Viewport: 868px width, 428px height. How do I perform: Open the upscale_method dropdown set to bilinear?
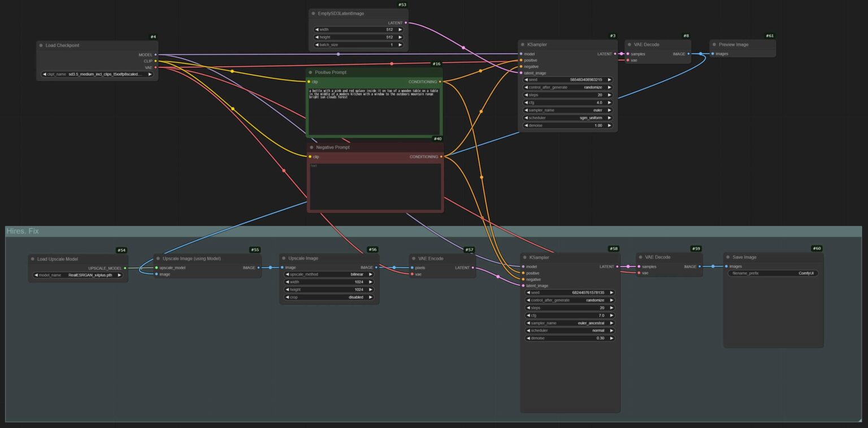[329, 274]
